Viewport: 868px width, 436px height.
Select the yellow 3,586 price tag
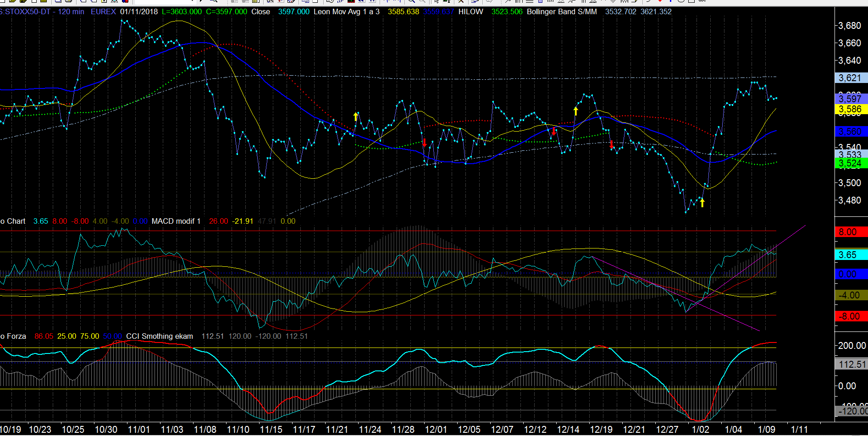[x=851, y=109]
